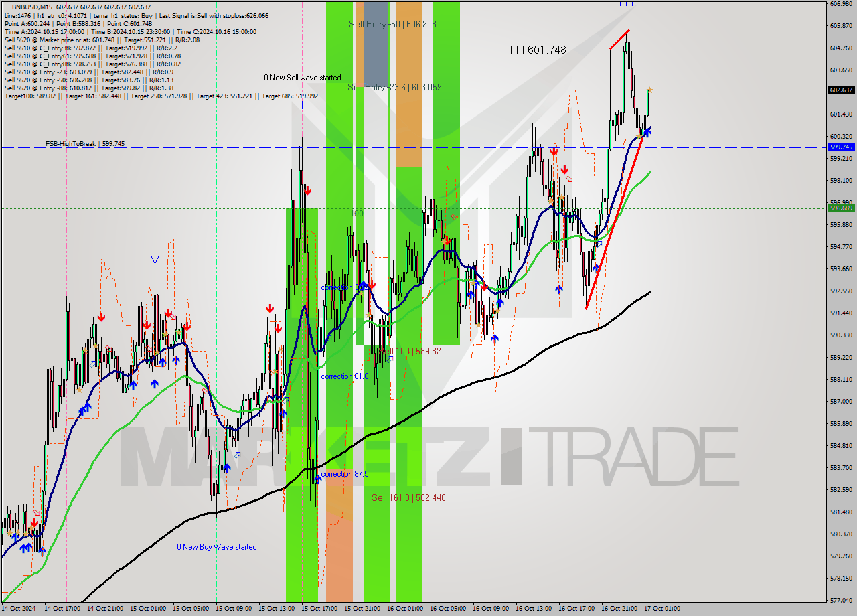Click the 605.870 price axis value

841,26
